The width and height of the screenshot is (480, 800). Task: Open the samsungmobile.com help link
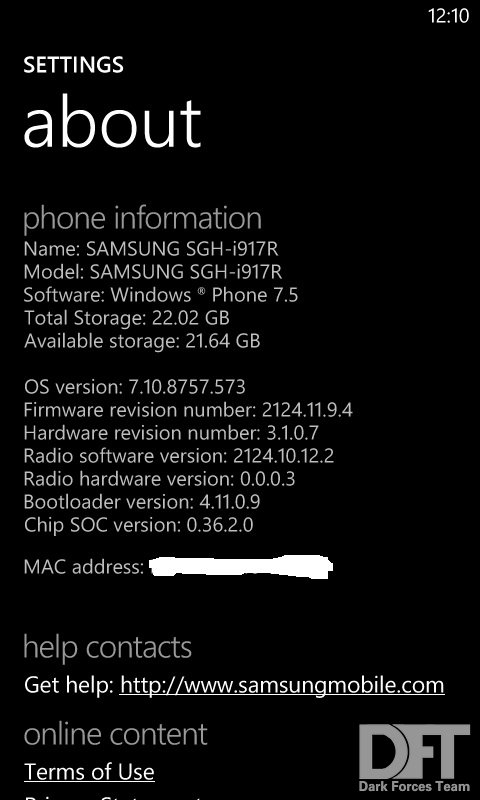[x=282, y=685]
